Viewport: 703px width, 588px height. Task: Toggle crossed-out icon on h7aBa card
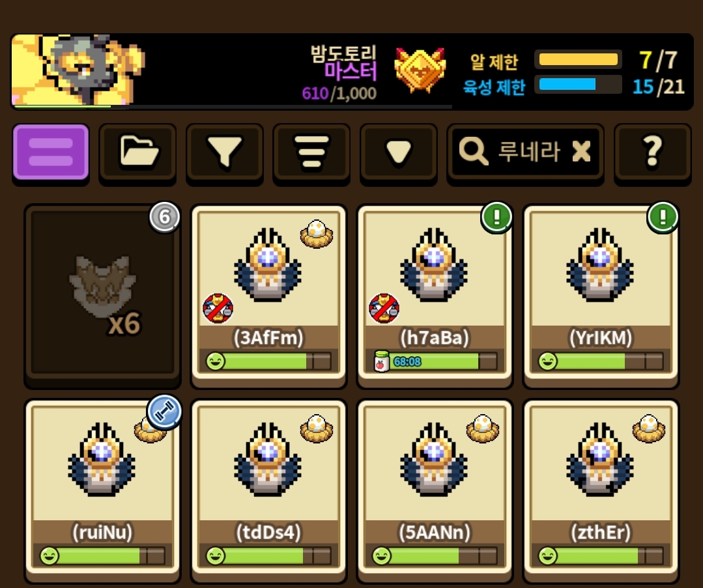(x=384, y=309)
